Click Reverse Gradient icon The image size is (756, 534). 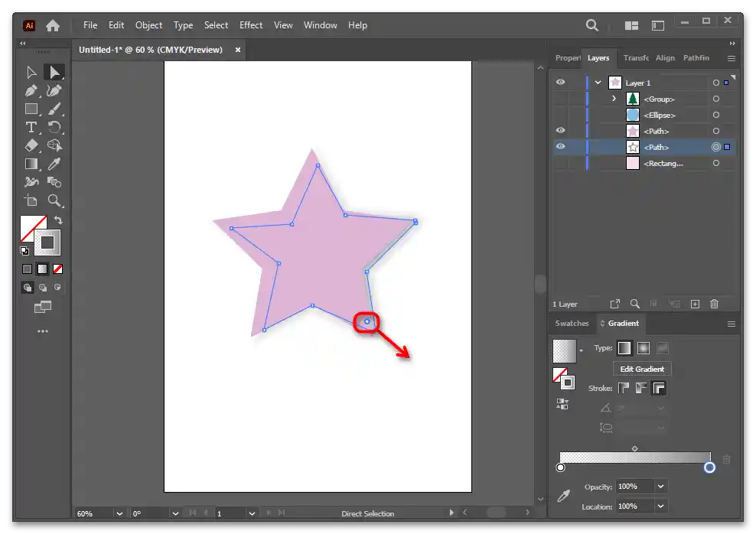[x=562, y=404]
